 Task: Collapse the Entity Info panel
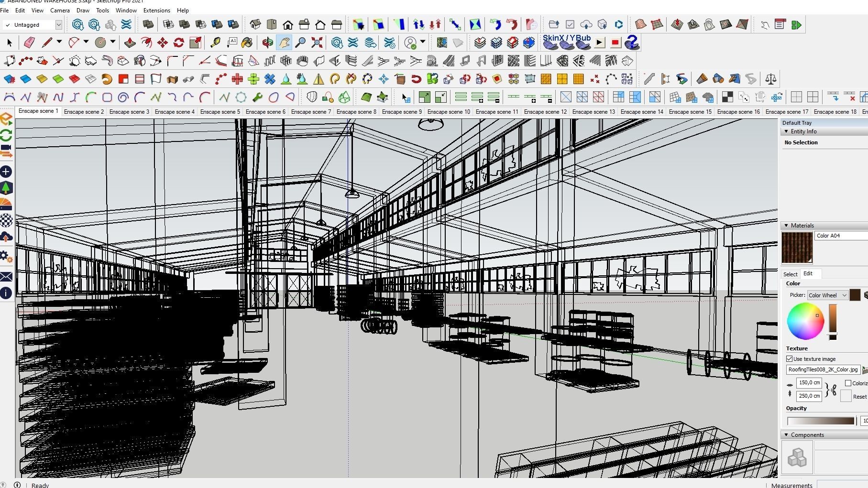point(786,131)
